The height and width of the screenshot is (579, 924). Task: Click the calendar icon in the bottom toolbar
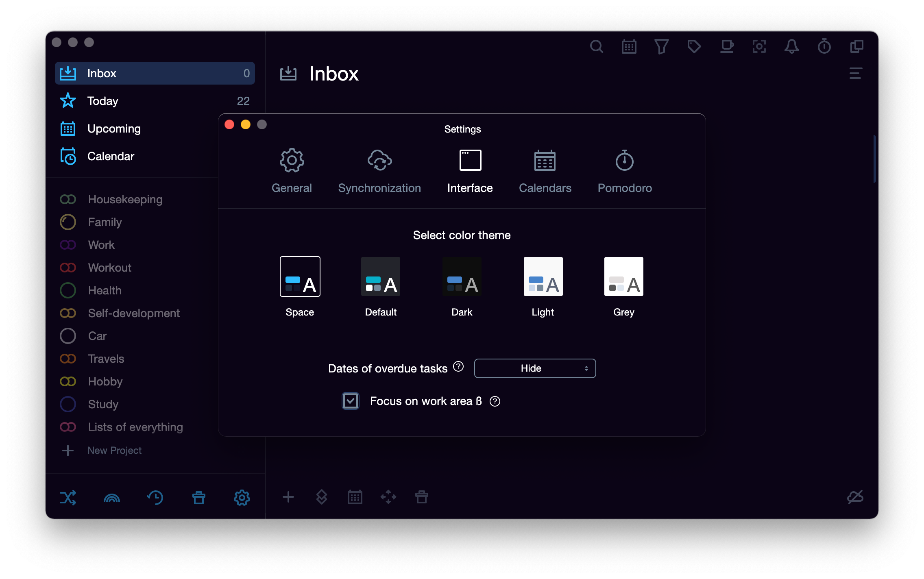(x=355, y=497)
